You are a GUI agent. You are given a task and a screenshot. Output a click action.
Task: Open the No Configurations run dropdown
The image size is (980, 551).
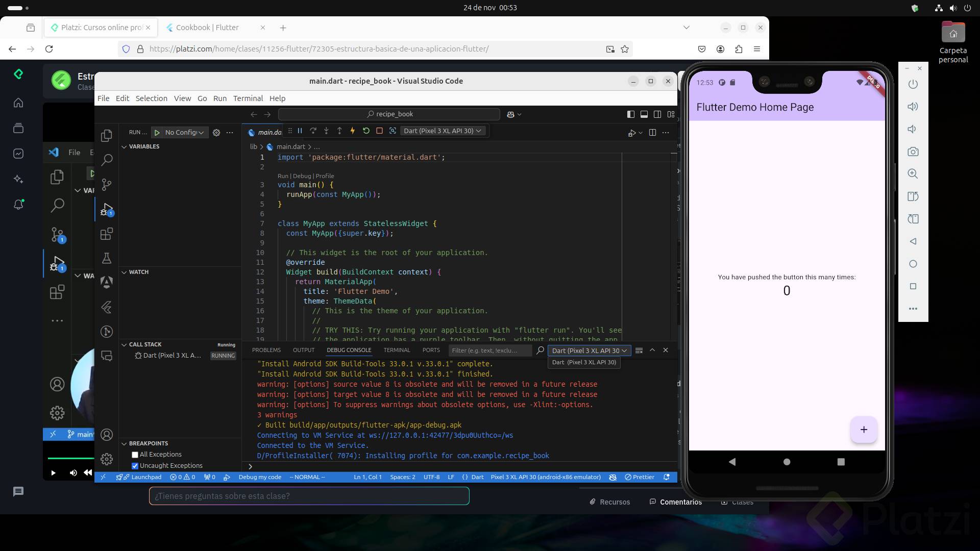point(185,132)
